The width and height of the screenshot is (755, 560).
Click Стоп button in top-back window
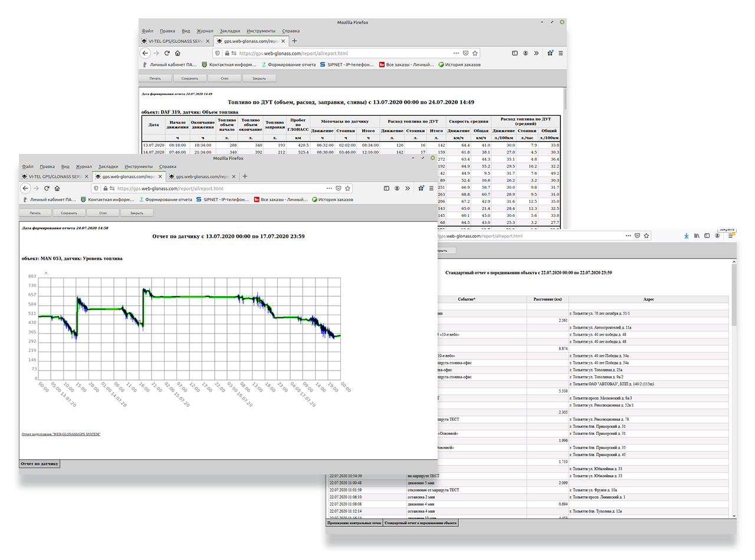pos(224,78)
